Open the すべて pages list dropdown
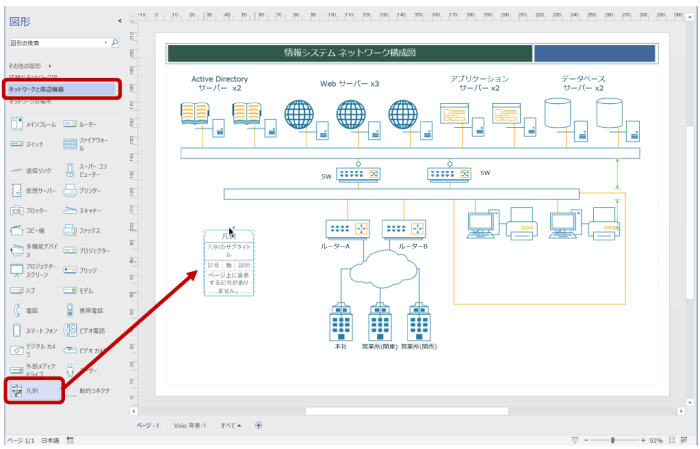The height and width of the screenshot is (449, 700). coord(231,425)
